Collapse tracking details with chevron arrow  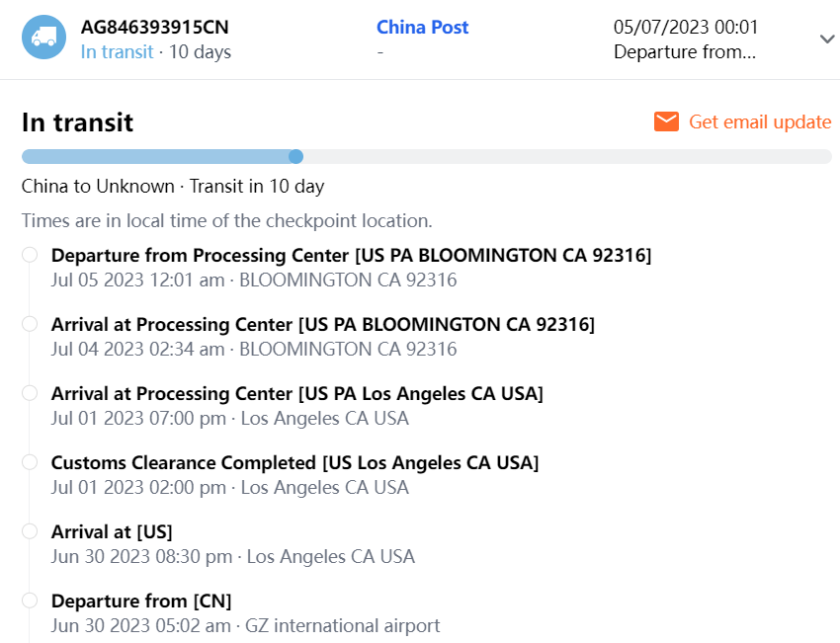click(827, 39)
